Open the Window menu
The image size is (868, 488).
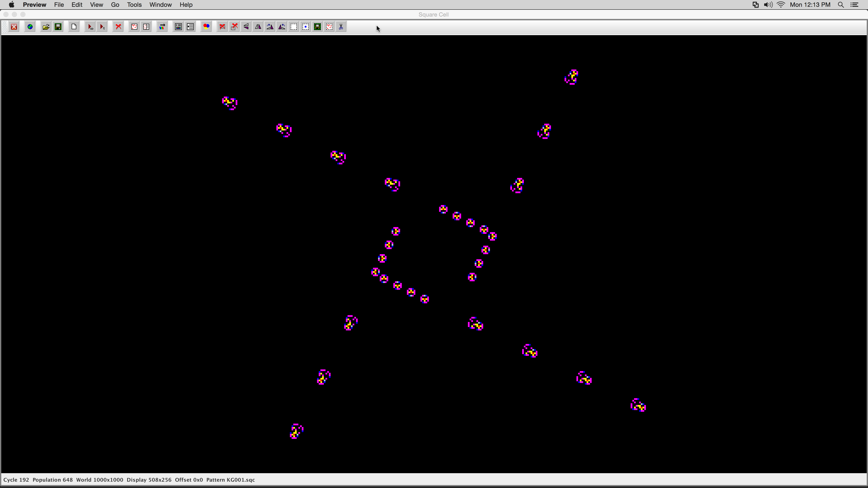coord(160,5)
